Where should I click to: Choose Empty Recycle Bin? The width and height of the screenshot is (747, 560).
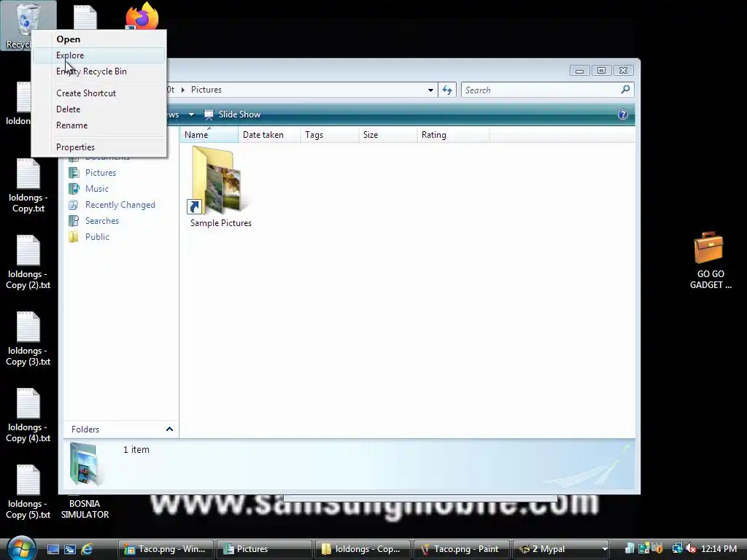coord(99,71)
